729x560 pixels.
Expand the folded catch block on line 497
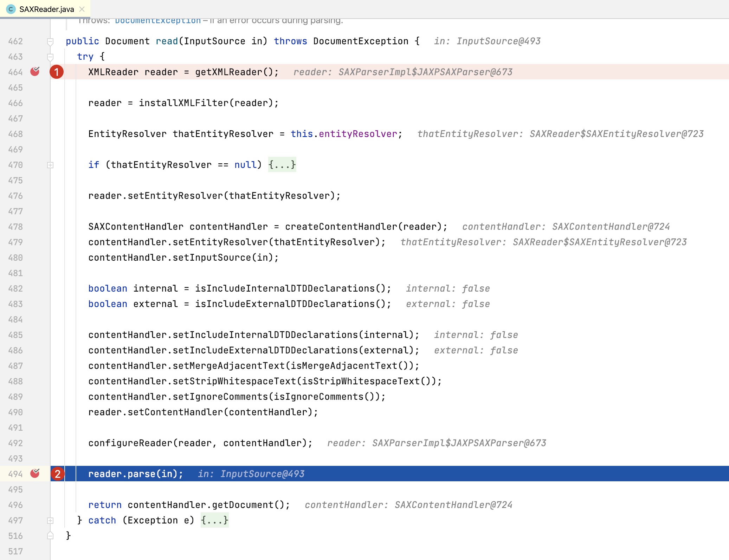tap(50, 521)
